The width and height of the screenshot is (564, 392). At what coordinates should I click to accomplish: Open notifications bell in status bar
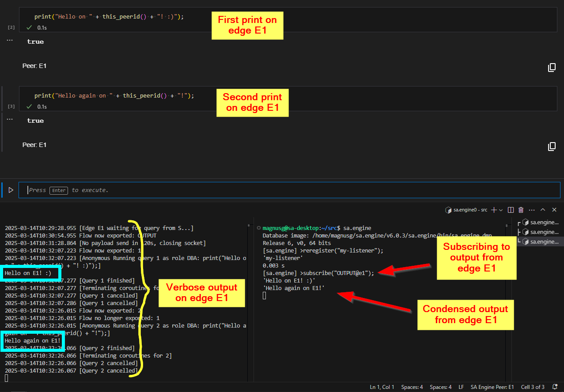[555, 387]
